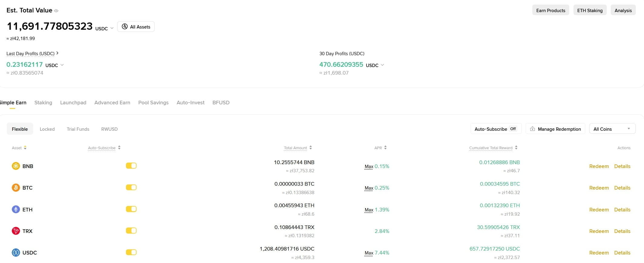Open the All Coins filter dropdown
Screen dimensions: 644x263
click(x=612, y=129)
